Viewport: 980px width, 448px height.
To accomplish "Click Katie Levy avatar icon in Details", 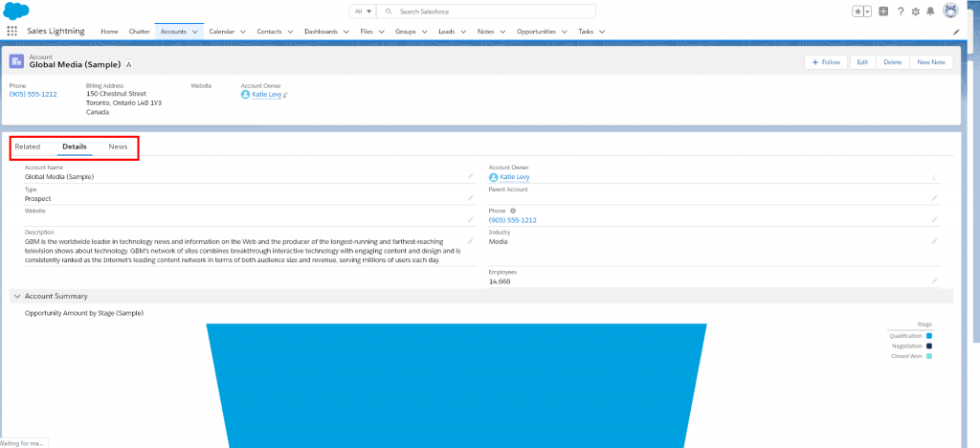I will [493, 177].
